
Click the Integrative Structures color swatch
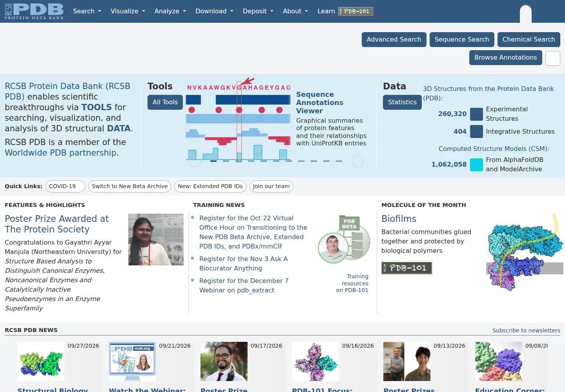tap(476, 131)
